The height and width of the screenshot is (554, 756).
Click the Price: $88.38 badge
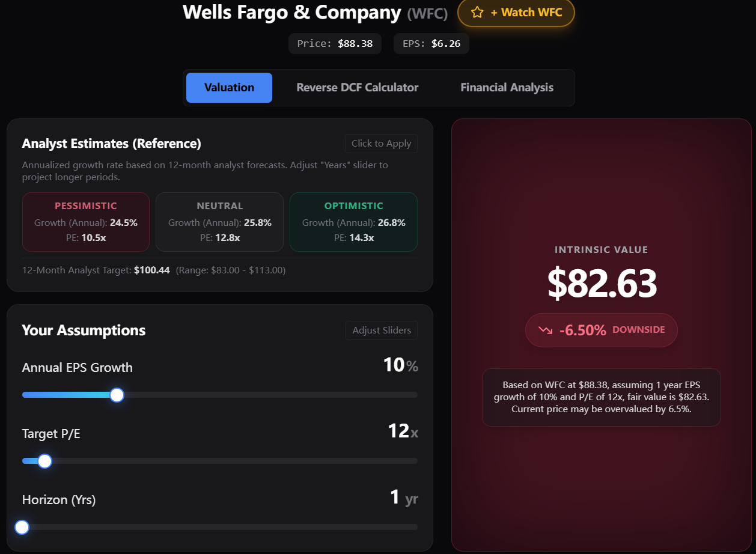tap(335, 44)
